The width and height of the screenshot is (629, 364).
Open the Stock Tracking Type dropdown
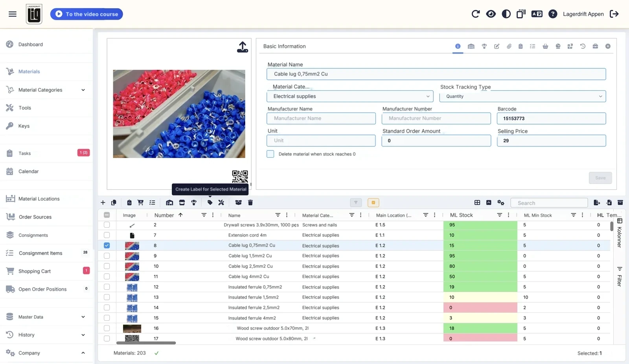[522, 96]
